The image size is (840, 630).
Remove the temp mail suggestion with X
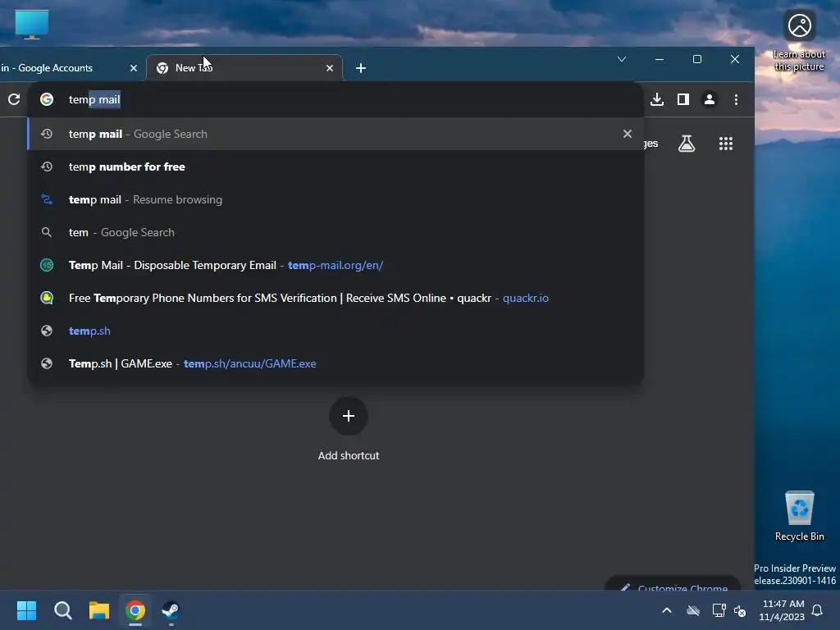point(628,134)
